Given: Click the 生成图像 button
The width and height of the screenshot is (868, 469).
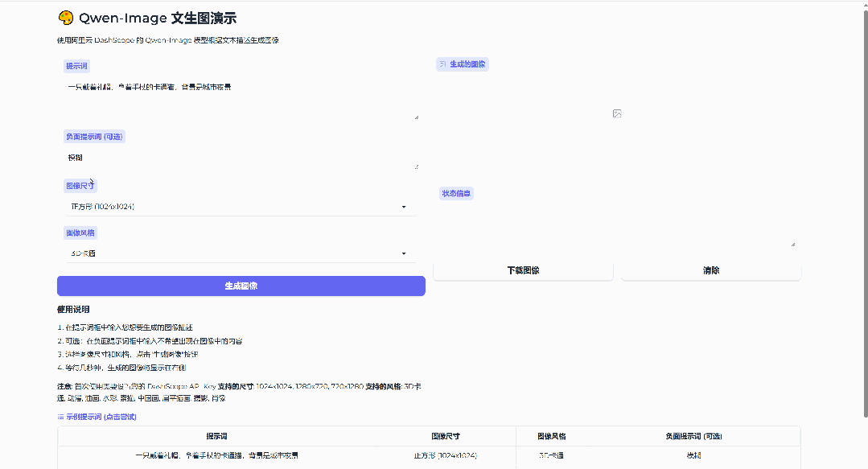Looking at the screenshot, I should pyautogui.click(x=241, y=286).
